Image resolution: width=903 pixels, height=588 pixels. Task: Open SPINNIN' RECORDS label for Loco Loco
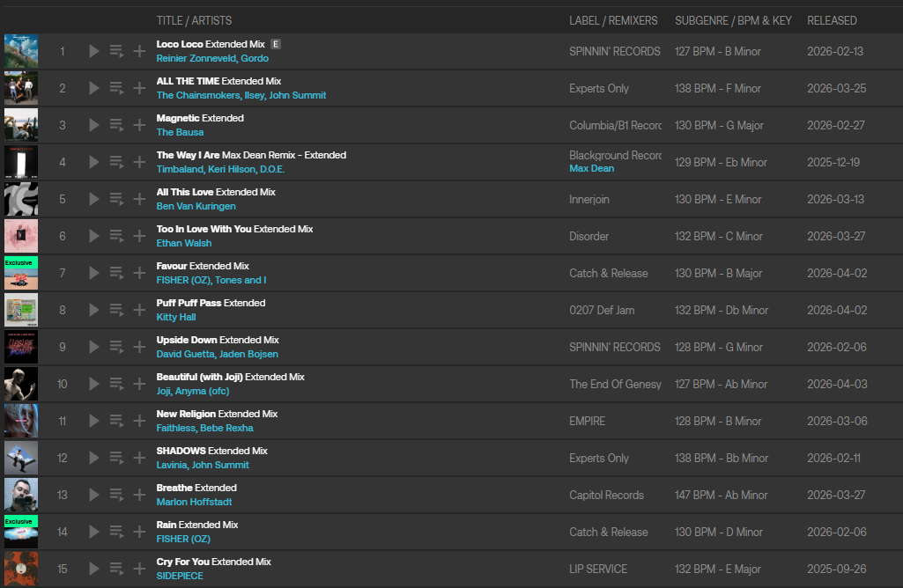[x=614, y=51]
